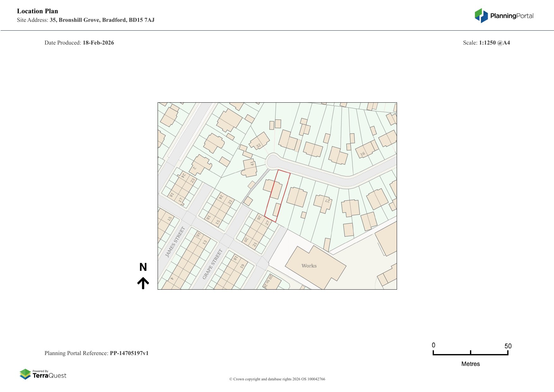Click the Metres label under scale bar

[x=470, y=364]
